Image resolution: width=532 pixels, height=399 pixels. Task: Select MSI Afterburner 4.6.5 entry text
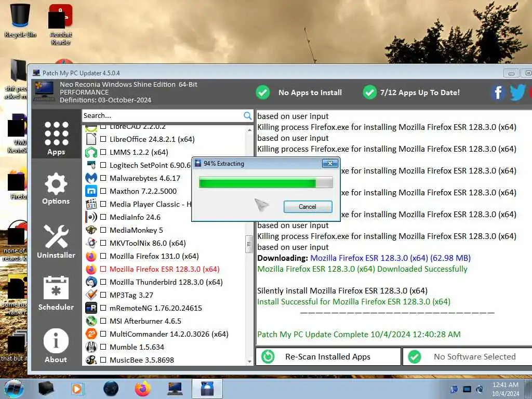tap(145, 321)
